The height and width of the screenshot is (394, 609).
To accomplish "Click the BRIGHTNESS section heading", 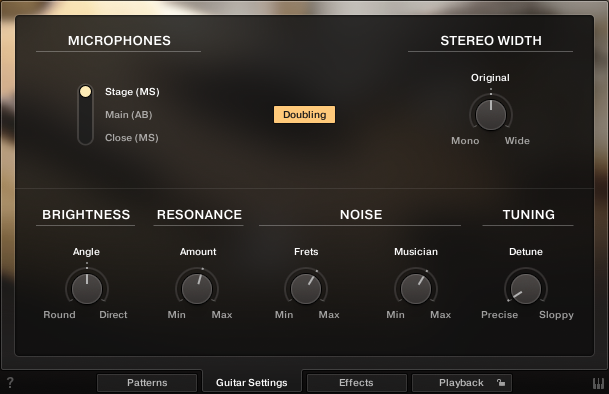I will [86, 215].
